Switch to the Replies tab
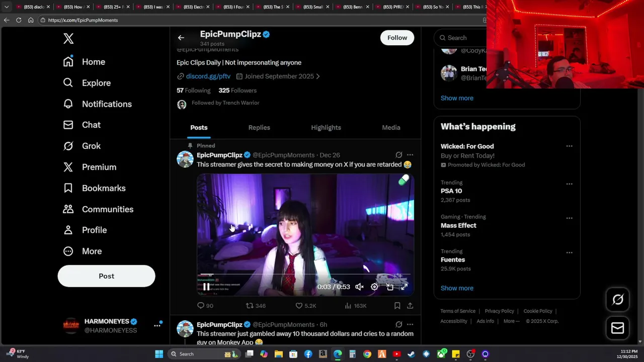 [x=259, y=128]
